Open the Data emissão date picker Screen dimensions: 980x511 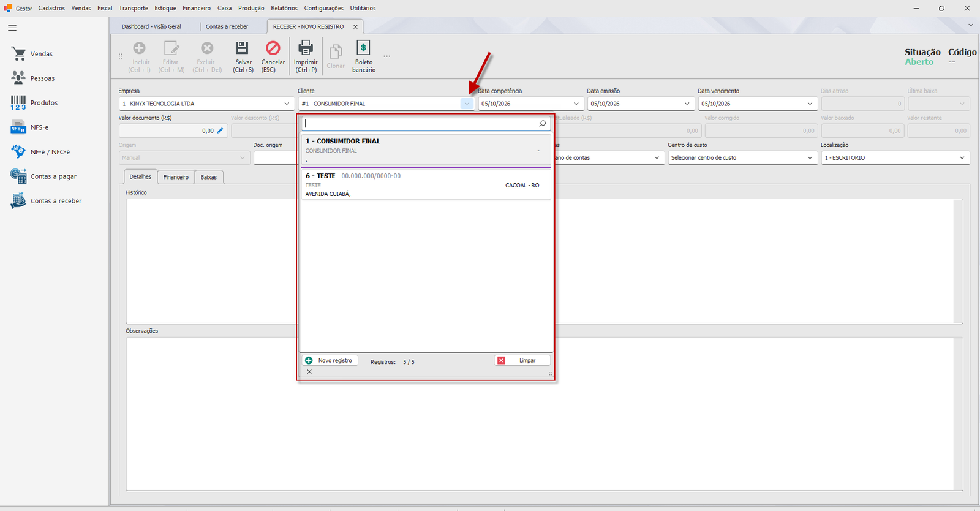coord(687,104)
